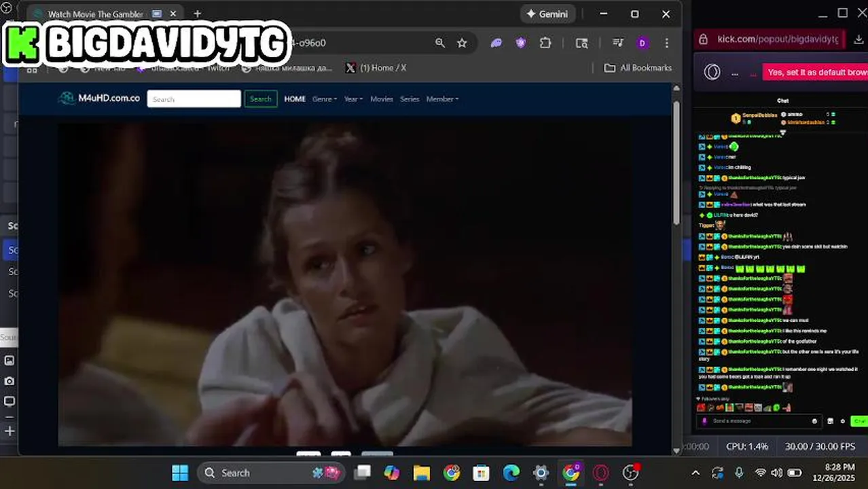Click the green Search button on M4uHD

point(260,99)
